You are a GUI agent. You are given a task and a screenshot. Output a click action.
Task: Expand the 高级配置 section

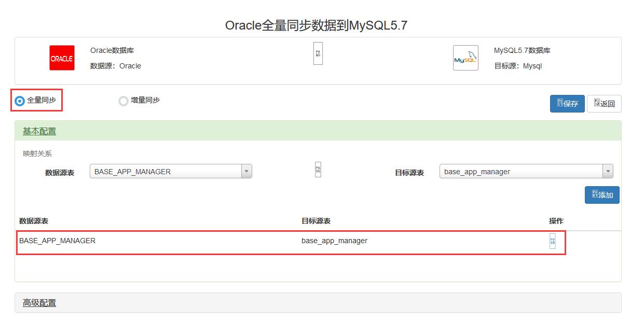coord(39,303)
